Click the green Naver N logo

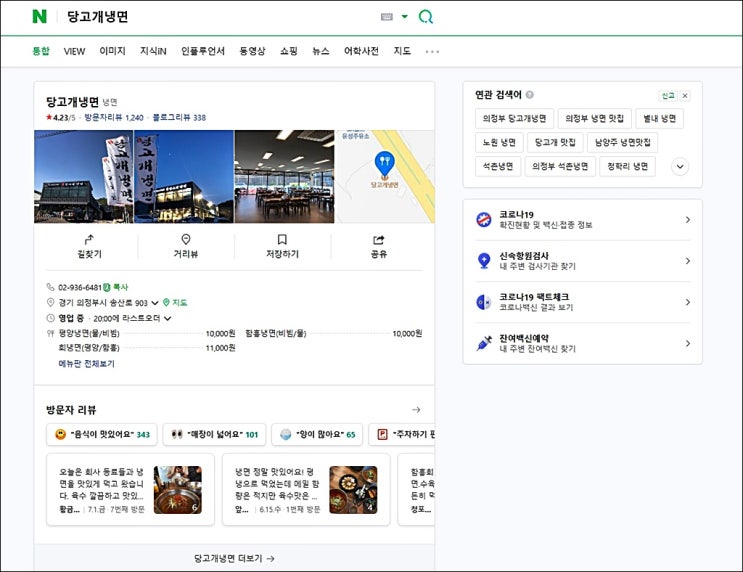coord(39,17)
